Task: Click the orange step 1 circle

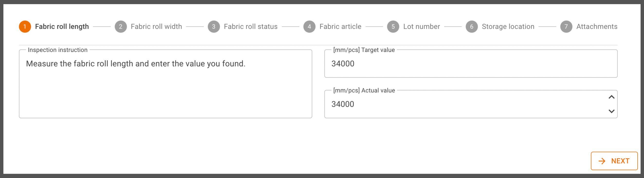Action: point(25,27)
